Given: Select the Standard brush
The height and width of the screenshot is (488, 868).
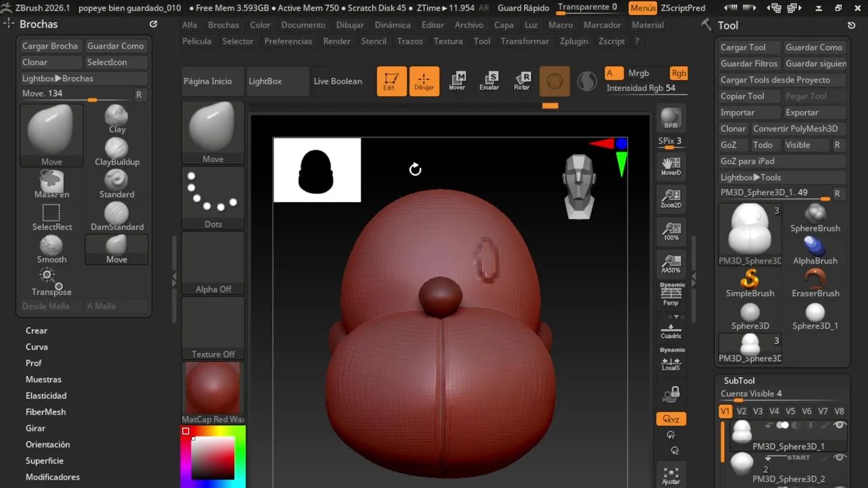Looking at the screenshot, I should (x=117, y=184).
